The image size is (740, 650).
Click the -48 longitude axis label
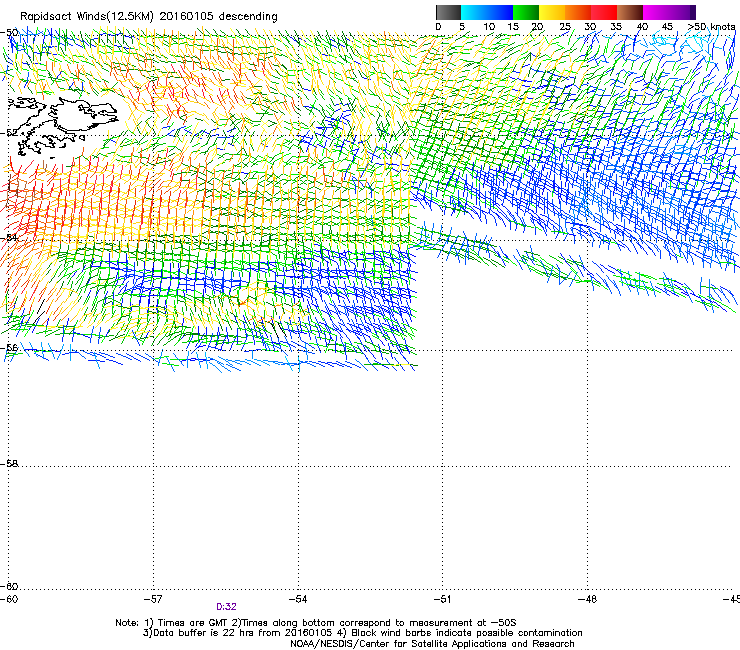[587, 599]
